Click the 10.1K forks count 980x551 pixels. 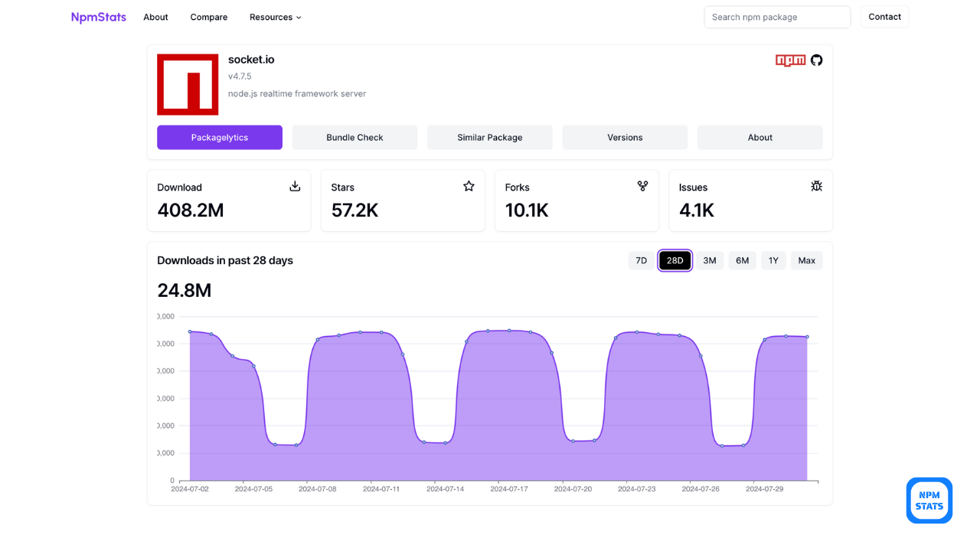[x=527, y=210]
